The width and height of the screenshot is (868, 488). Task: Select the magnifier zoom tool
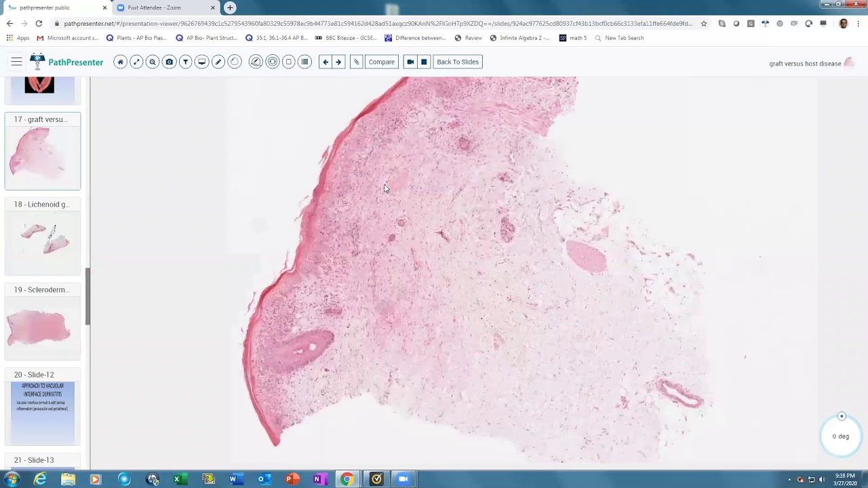click(153, 62)
